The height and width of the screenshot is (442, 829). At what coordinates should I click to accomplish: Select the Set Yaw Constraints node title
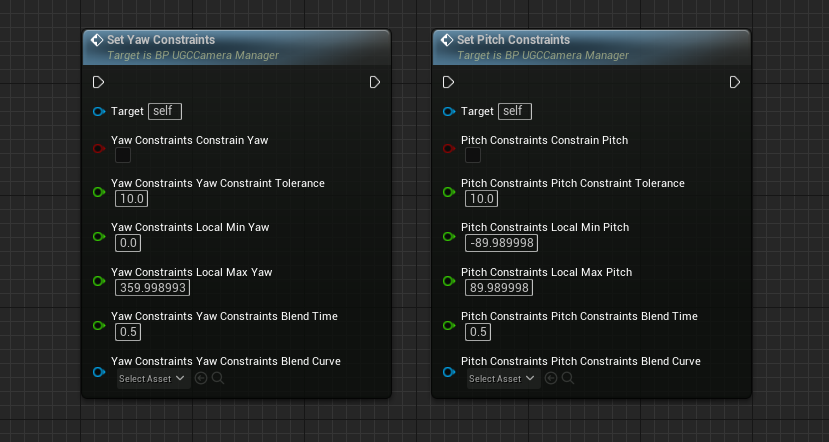(x=161, y=40)
